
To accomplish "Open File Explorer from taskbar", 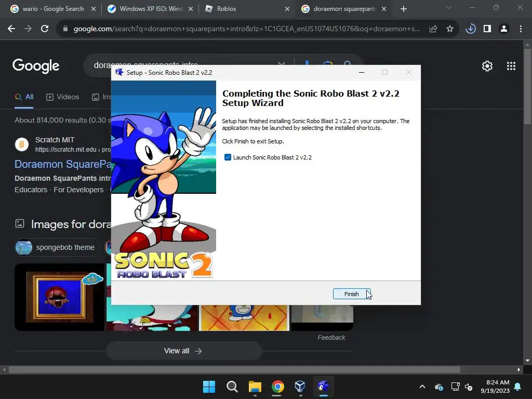I will (x=255, y=387).
